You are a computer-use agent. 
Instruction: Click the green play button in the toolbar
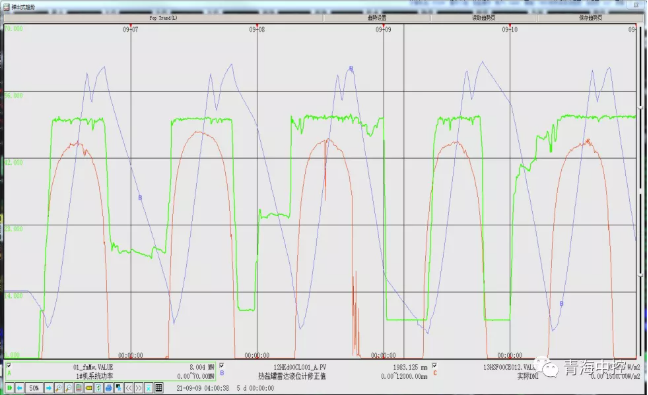[10, 388]
